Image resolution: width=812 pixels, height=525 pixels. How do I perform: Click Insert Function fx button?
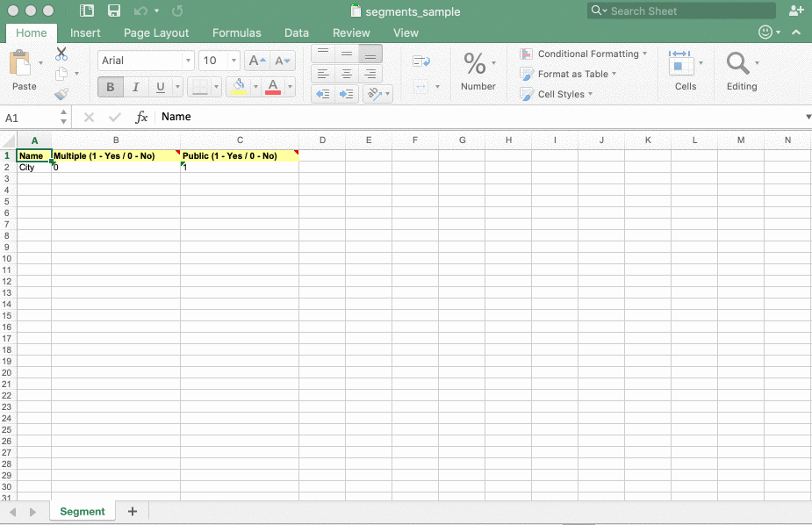[141, 117]
